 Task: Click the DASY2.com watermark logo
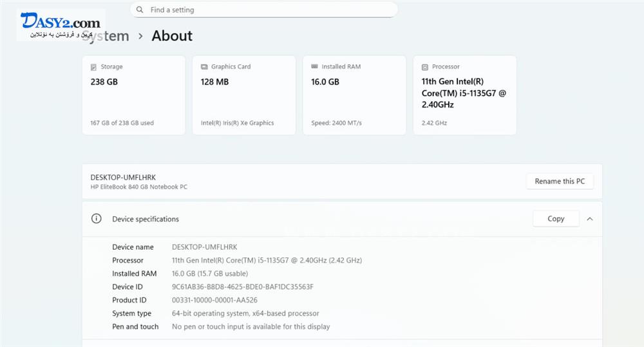61,24
